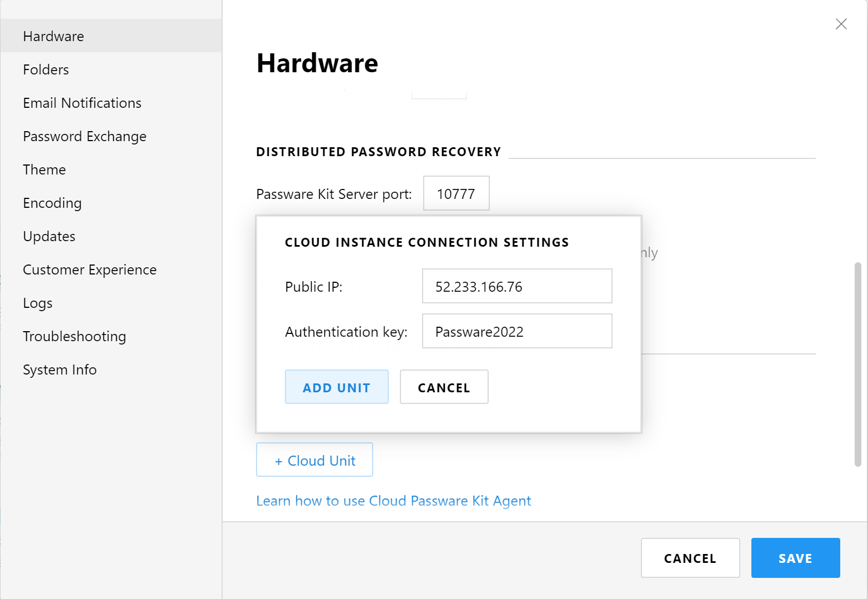Open the Folders settings section

pyautogui.click(x=111, y=69)
